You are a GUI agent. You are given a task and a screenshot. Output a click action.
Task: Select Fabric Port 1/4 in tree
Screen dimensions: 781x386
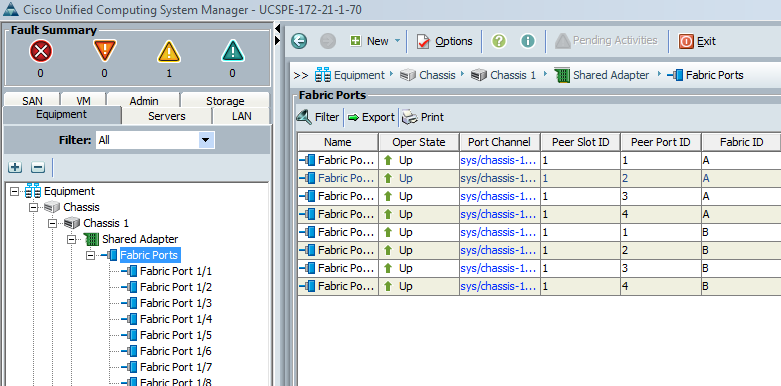pyautogui.click(x=176, y=319)
